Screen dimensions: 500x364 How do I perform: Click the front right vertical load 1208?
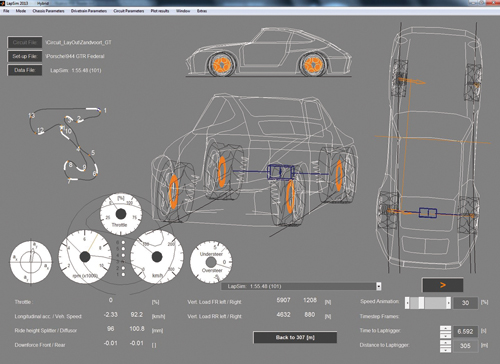click(310, 300)
